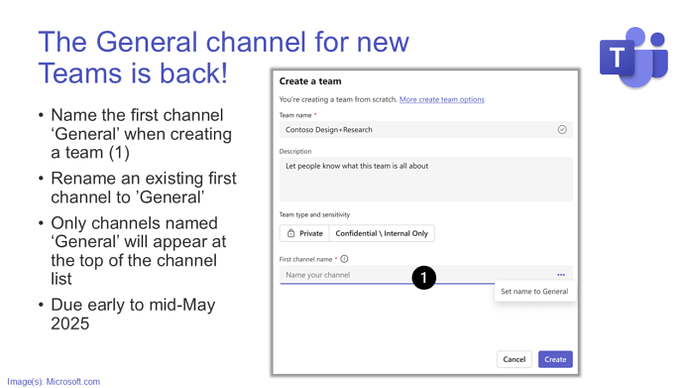The width and height of the screenshot is (690, 388).
Task: Click the lock icon on Private button
Action: pos(290,233)
